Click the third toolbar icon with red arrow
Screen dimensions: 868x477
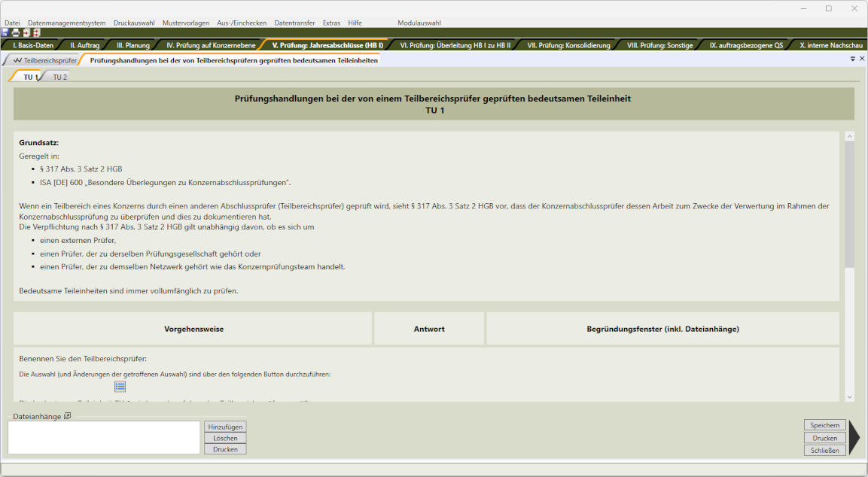(x=26, y=33)
